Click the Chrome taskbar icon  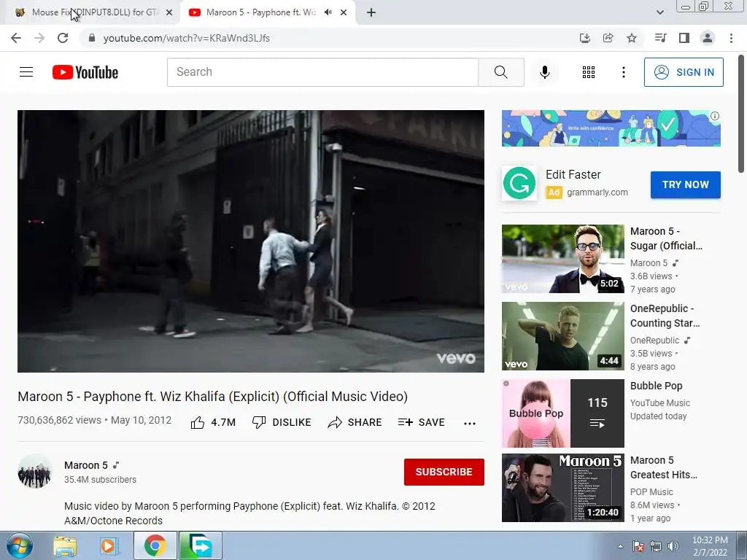coord(155,545)
